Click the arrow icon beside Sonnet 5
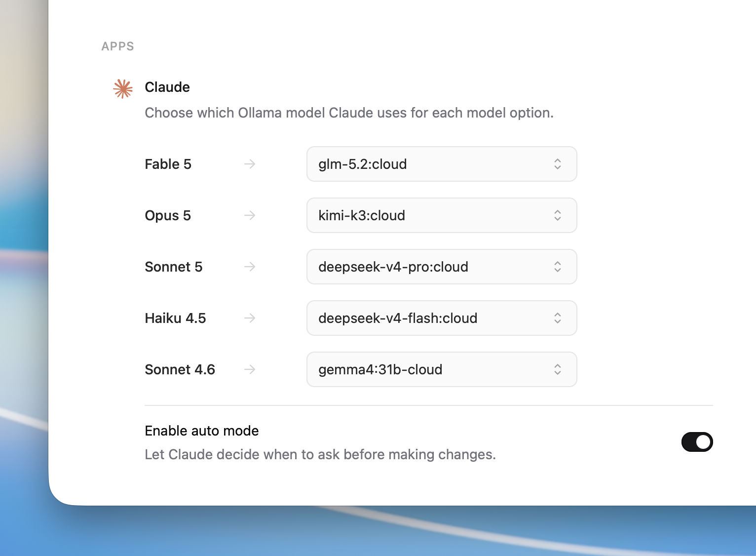Screen dimensions: 756x556 pyautogui.click(x=250, y=267)
